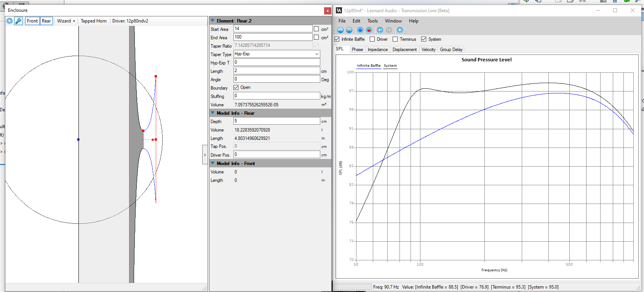This screenshot has width=644, height=292.
Task: Click the red throat handle on the horn drawing
Action: tap(143, 131)
